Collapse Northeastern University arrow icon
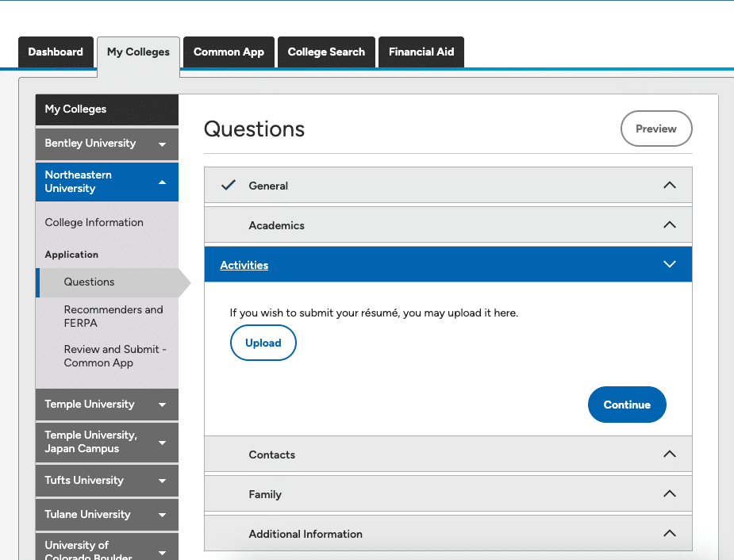This screenshot has width=734, height=560. pyautogui.click(x=163, y=182)
